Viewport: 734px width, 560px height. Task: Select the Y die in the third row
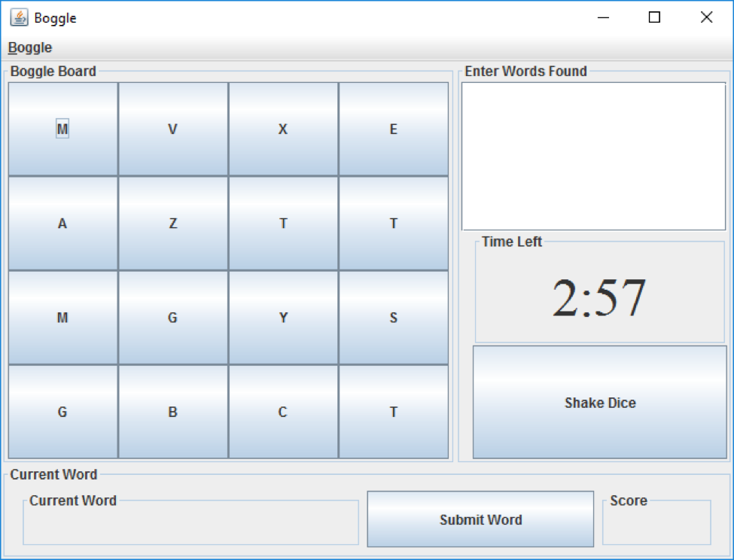(282, 318)
